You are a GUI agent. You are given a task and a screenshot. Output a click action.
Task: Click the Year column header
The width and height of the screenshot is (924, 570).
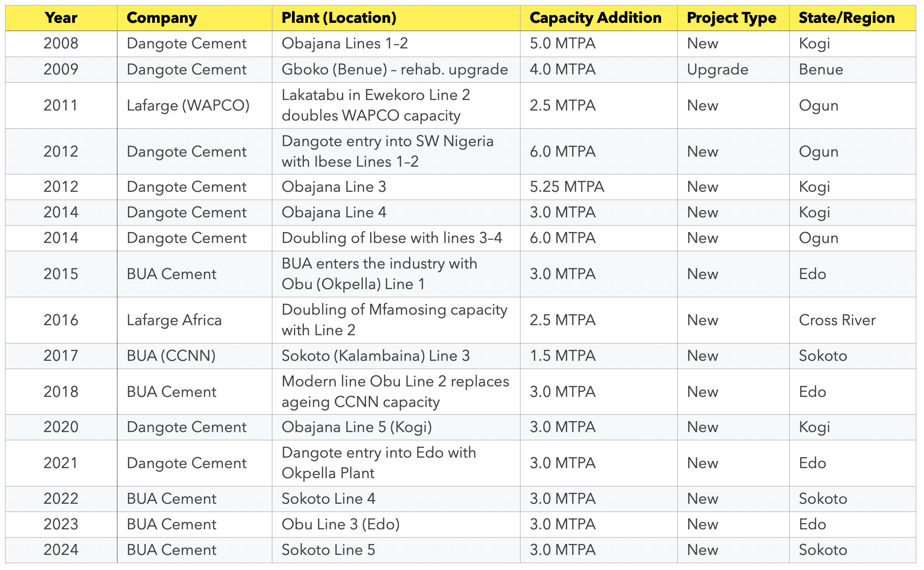click(61, 18)
